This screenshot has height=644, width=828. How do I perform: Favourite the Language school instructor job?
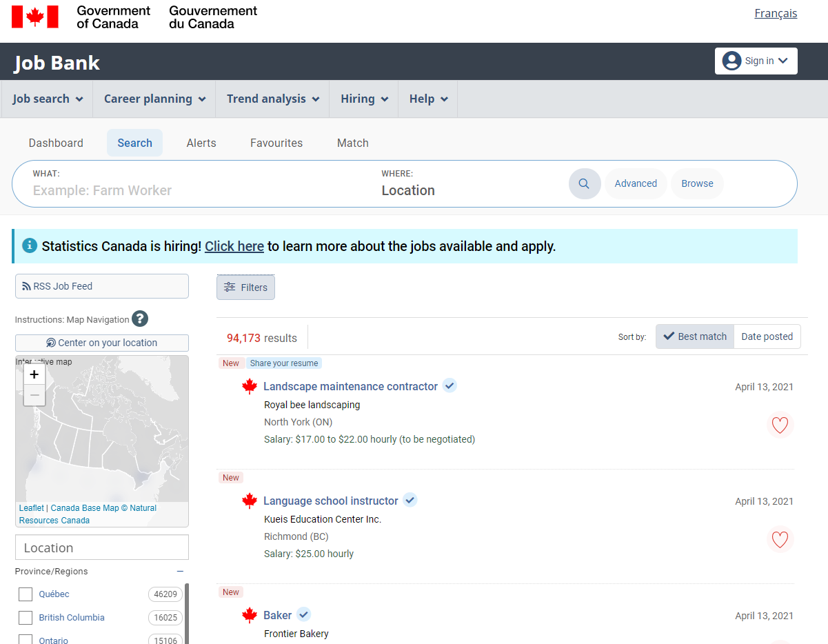click(x=780, y=540)
